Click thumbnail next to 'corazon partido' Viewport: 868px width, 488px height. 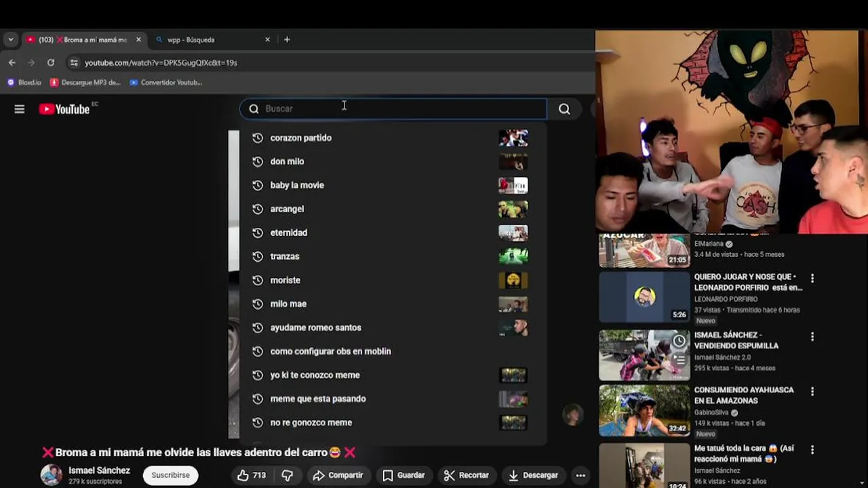pyautogui.click(x=513, y=138)
